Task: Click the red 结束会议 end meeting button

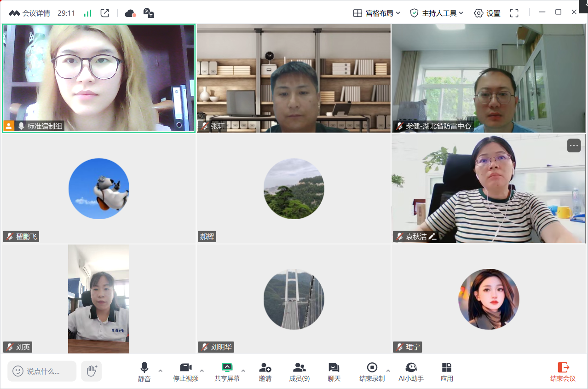Action: [x=563, y=372]
